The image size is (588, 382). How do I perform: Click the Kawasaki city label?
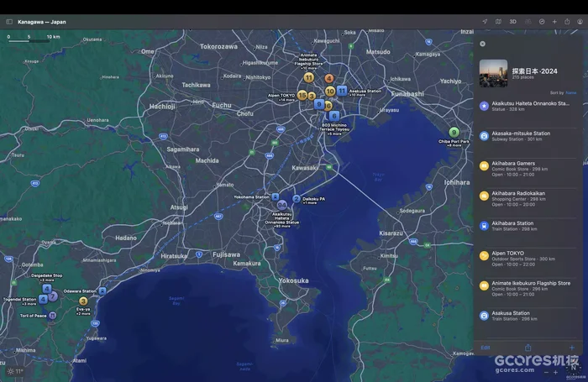(x=304, y=168)
